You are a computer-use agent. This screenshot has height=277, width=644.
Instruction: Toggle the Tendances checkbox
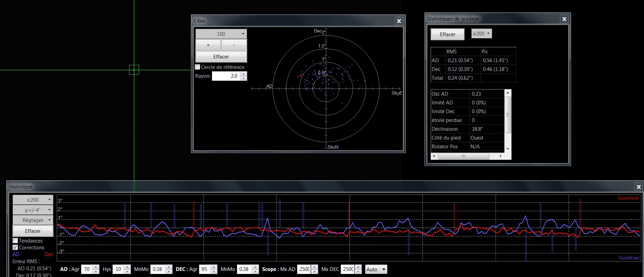[15, 241]
